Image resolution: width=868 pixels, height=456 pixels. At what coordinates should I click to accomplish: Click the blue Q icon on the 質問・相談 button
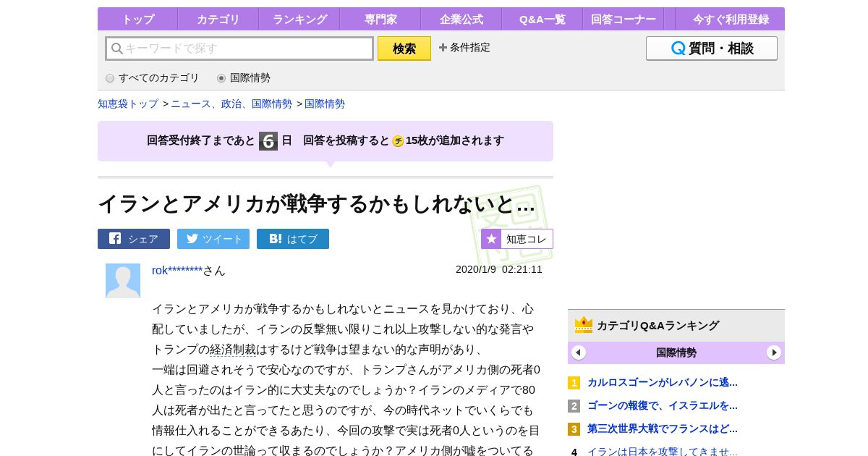678,48
